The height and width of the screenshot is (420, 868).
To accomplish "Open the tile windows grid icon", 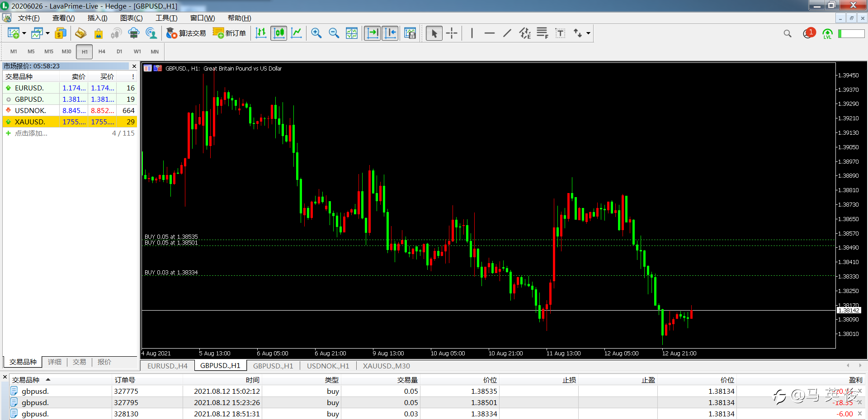I will click(x=351, y=33).
